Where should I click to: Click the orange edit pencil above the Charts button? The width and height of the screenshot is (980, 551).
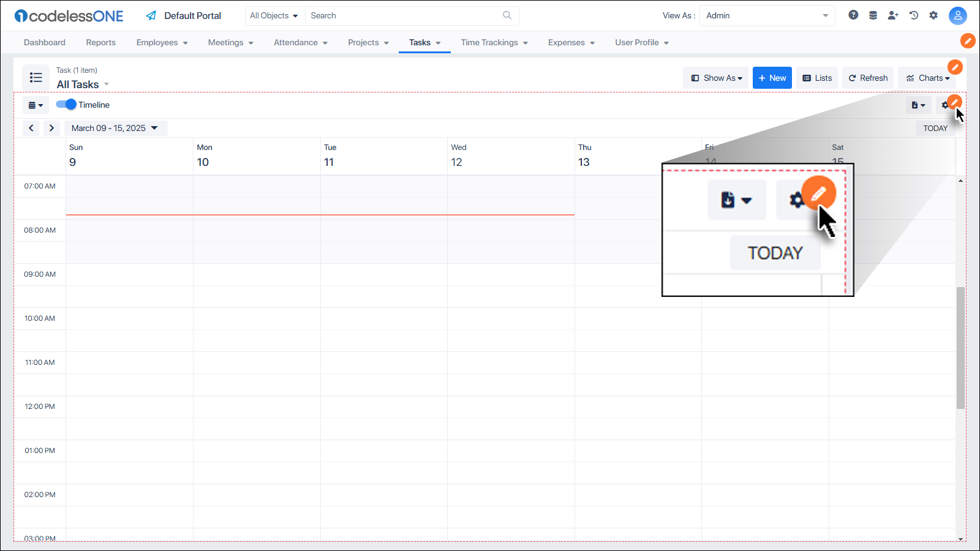pyautogui.click(x=955, y=67)
